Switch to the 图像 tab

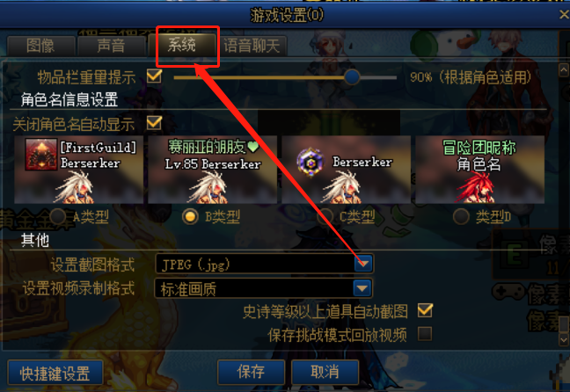pos(40,46)
